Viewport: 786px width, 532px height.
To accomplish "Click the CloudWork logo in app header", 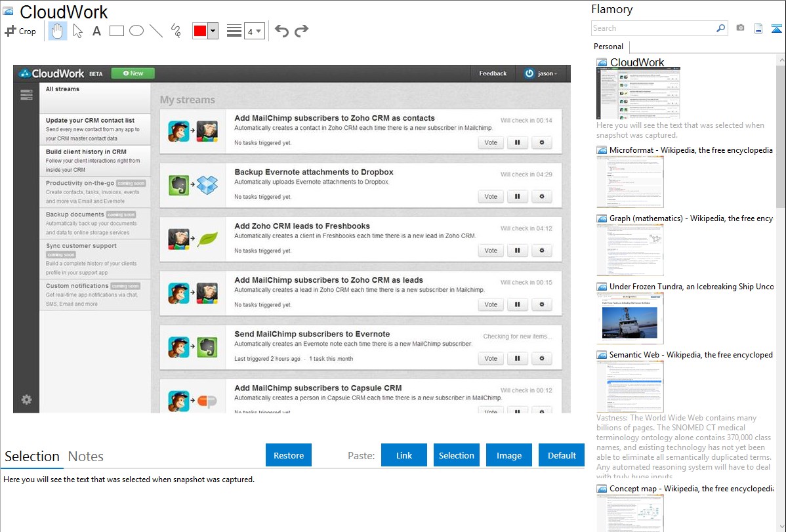I will 51,73.
